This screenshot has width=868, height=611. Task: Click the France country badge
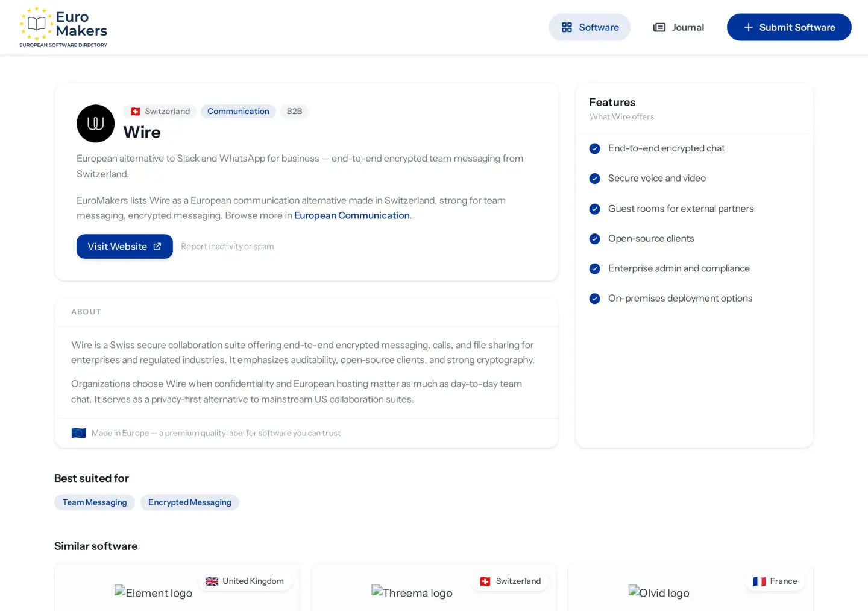click(775, 581)
